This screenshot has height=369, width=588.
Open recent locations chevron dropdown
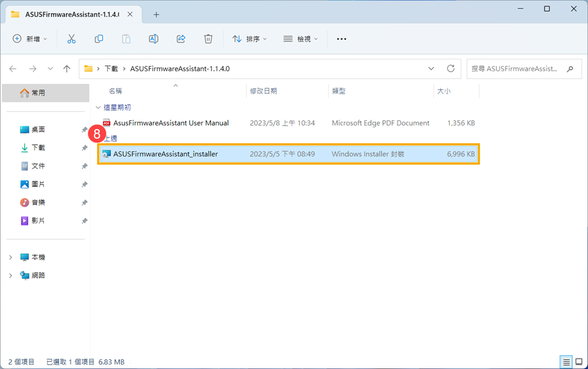click(x=50, y=68)
